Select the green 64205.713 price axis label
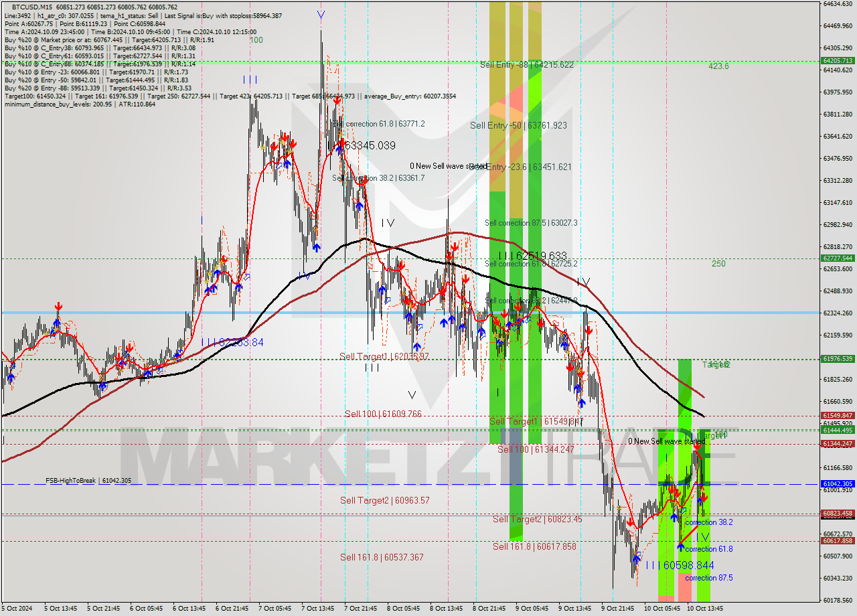The image size is (857, 616). click(x=838, y=61)
